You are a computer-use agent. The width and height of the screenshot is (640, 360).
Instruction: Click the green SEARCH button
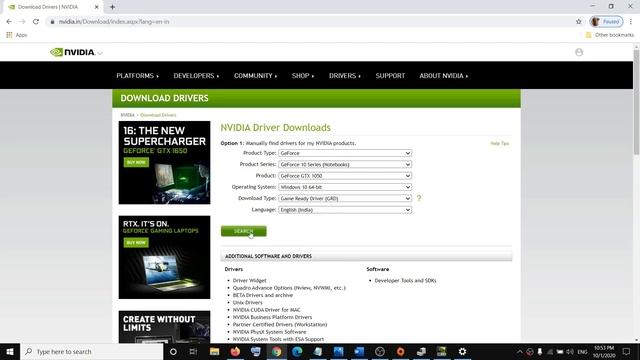[244, 231]
